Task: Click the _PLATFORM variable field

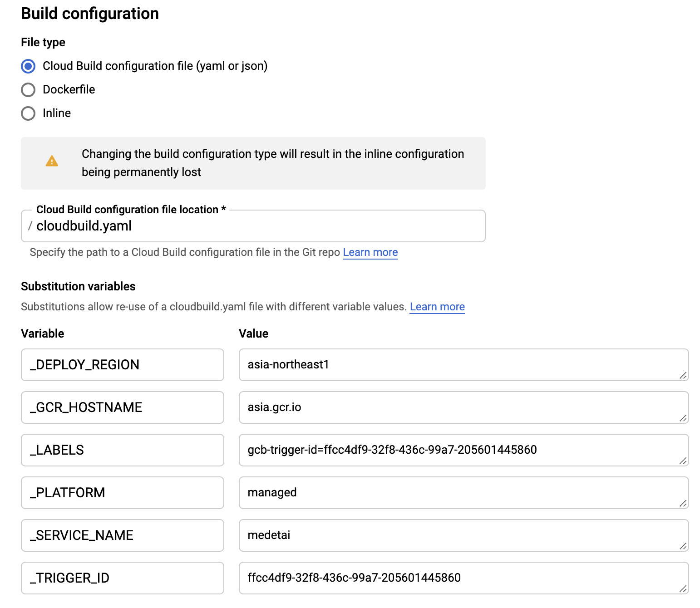Action: [123, 493]
